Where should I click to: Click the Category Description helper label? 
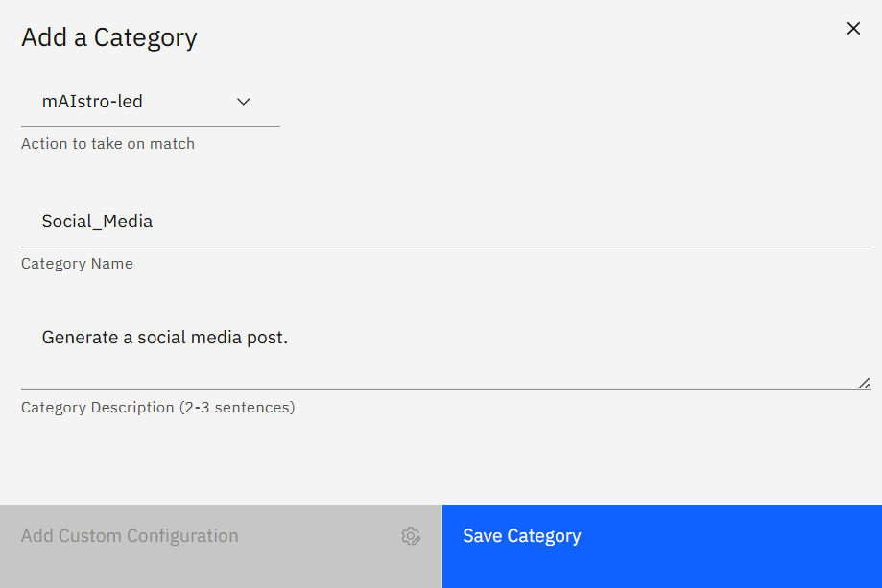click(x=158, y=408)
